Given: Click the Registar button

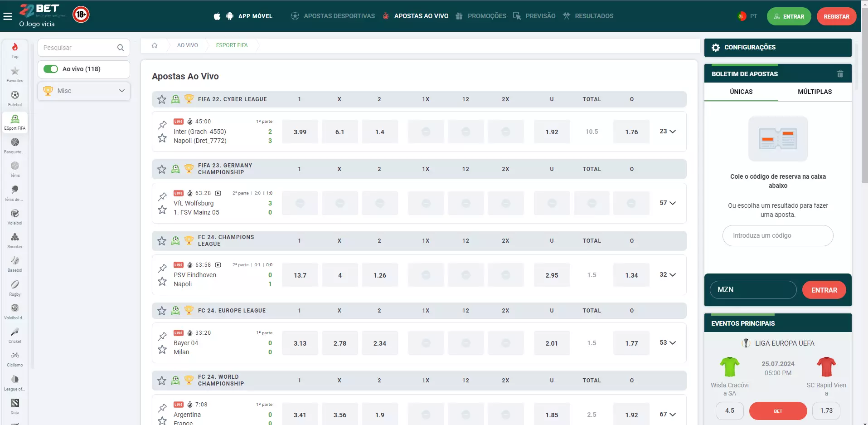Looking at the screenshot, I should (x=836, y=17).
